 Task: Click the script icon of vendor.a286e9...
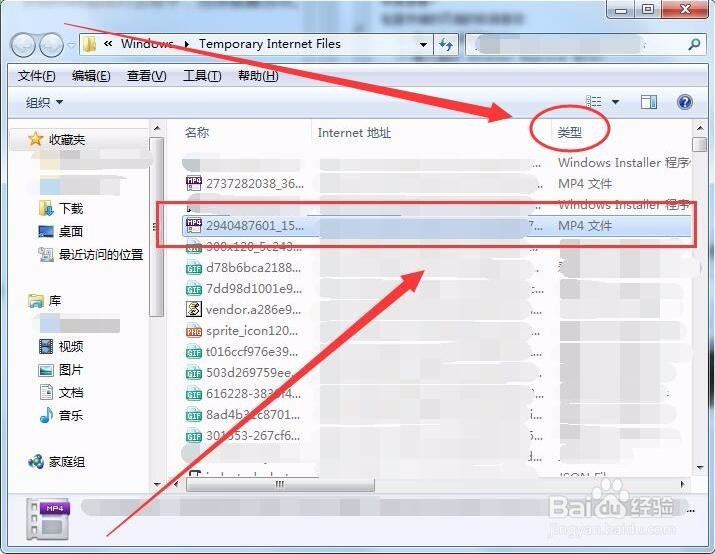point(194,310)
